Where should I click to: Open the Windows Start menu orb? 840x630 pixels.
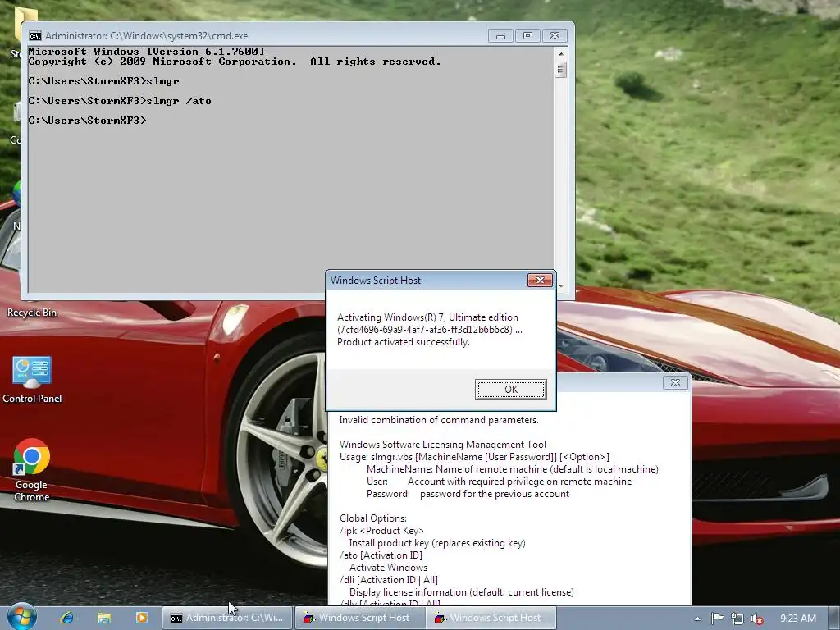22,617
